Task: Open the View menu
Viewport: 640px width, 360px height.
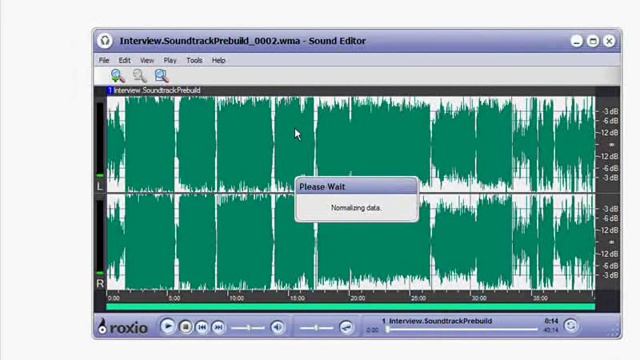Action: [147, 60]
